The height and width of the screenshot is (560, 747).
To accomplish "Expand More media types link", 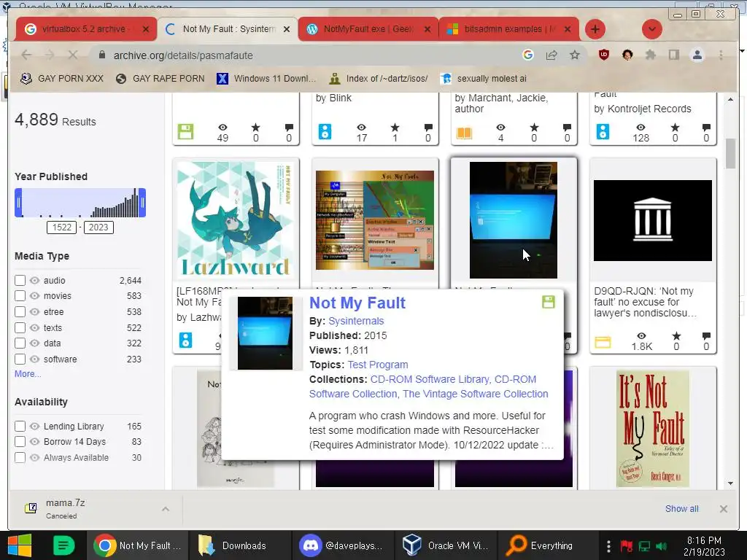I will [28, 374].
